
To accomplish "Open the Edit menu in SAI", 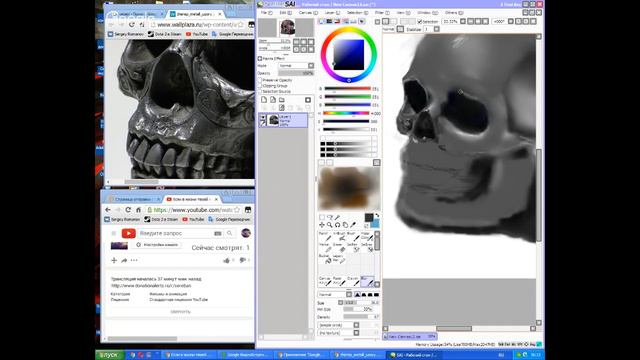I will (285, 13).
